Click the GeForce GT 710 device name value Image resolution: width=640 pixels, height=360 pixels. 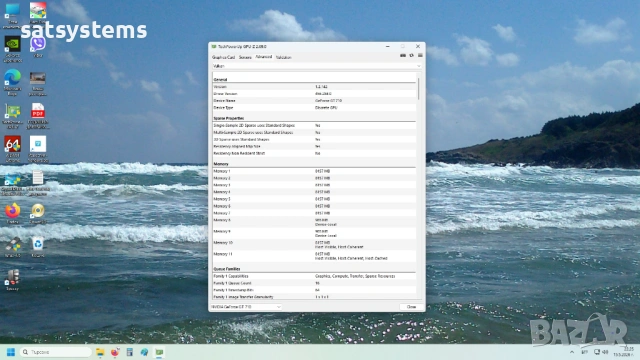click(328, 100)
